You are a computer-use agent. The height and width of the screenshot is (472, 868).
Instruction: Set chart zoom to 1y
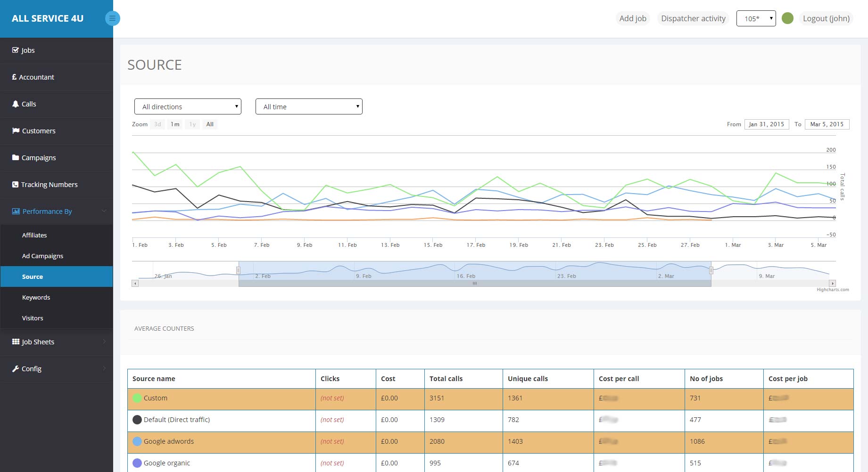192,124
